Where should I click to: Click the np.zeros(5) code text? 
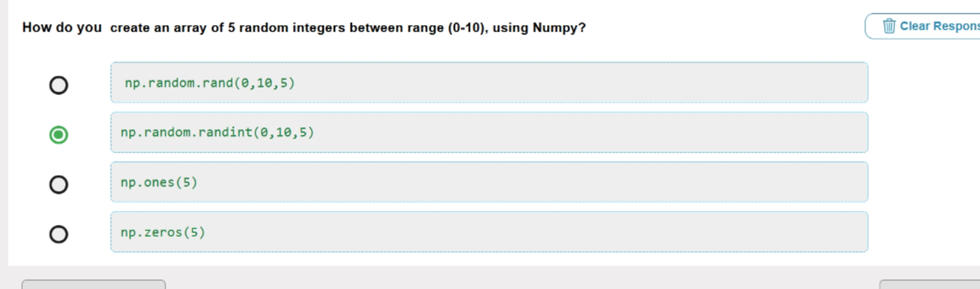point(162,232)
